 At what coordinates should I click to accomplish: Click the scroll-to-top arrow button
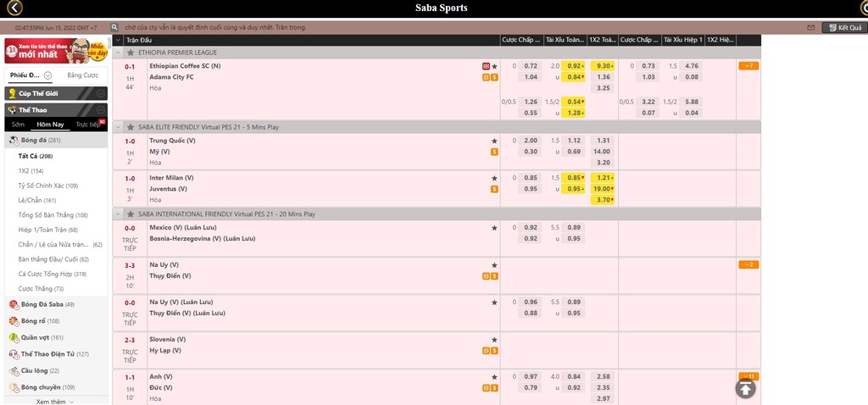745,387
